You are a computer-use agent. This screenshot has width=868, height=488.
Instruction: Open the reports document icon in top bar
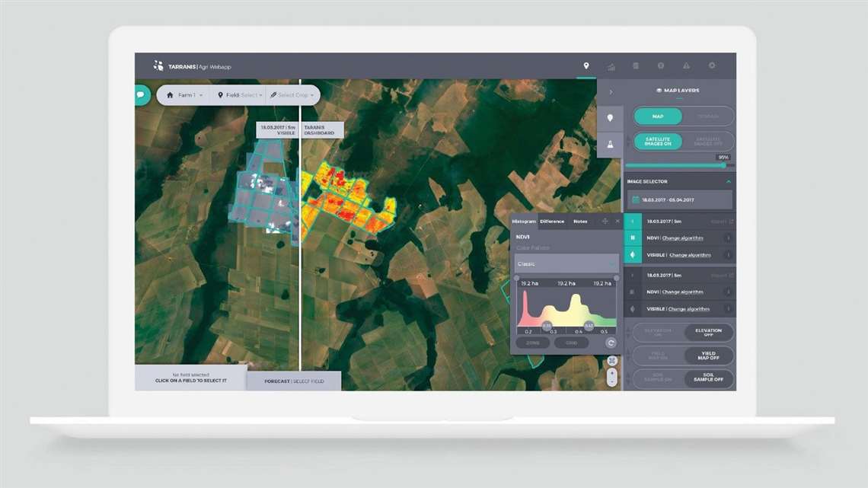(636, 65)
